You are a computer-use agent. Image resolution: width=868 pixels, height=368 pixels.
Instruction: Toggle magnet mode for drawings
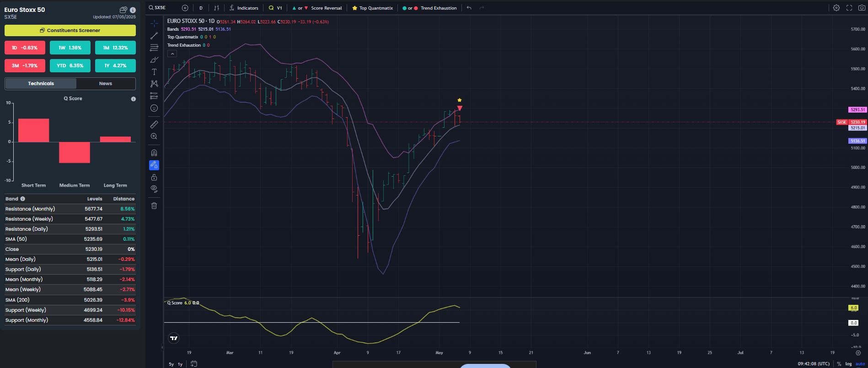[x=154, y=153]
